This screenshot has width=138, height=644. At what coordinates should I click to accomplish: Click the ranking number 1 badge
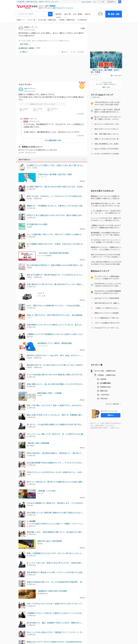pyautogui.click(x=92, y=103)
